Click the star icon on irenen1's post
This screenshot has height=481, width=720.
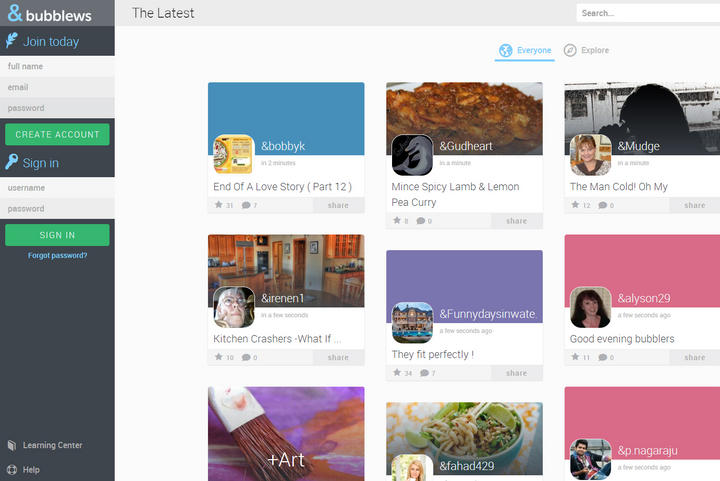point(218,357)
